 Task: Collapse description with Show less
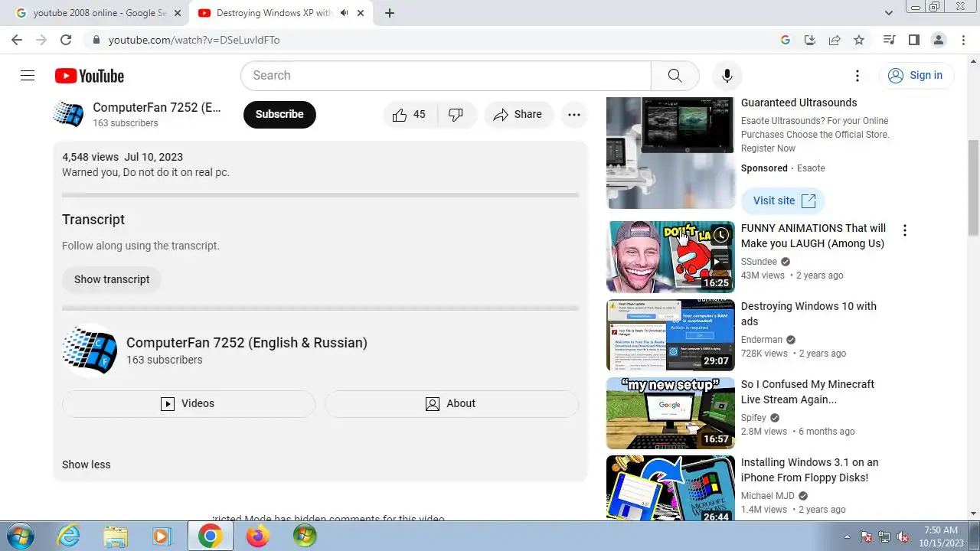[86, 465]
